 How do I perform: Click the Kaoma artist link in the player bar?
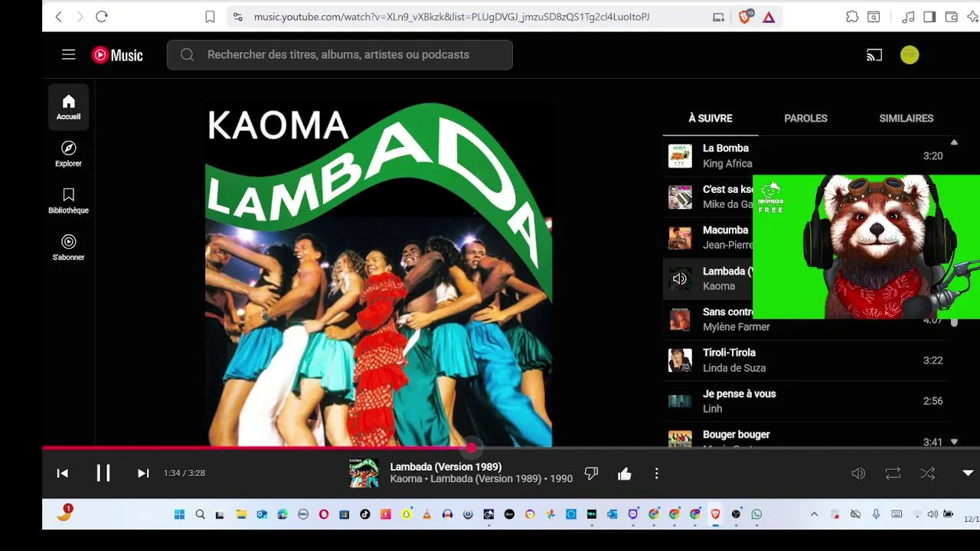[x=406, y=479]
